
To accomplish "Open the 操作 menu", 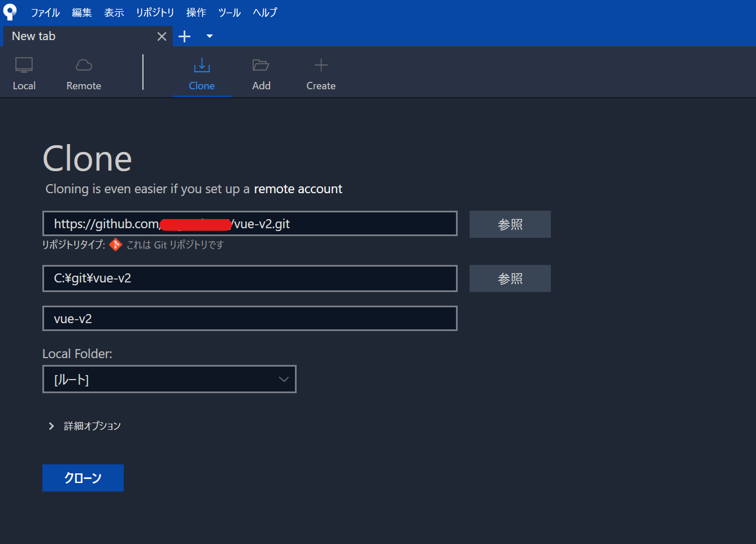I will coord(196,12).
